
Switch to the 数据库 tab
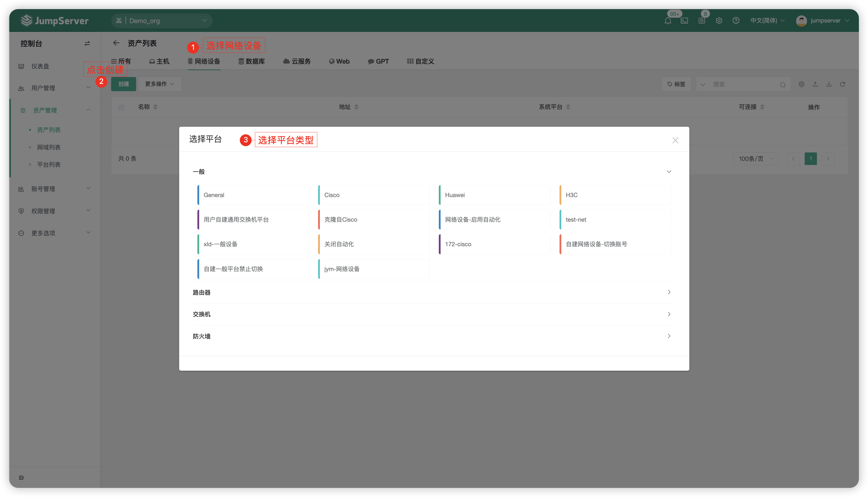[x=252, y=62]
